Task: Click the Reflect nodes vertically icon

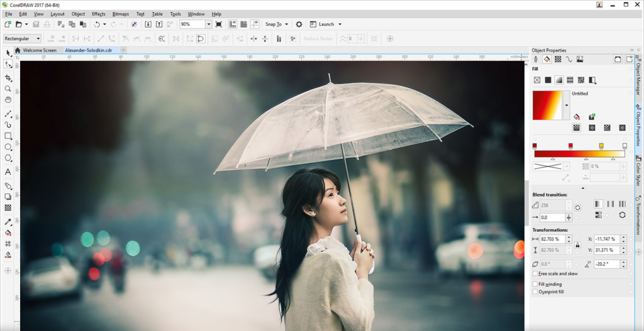Action: [x=265, y=39]
